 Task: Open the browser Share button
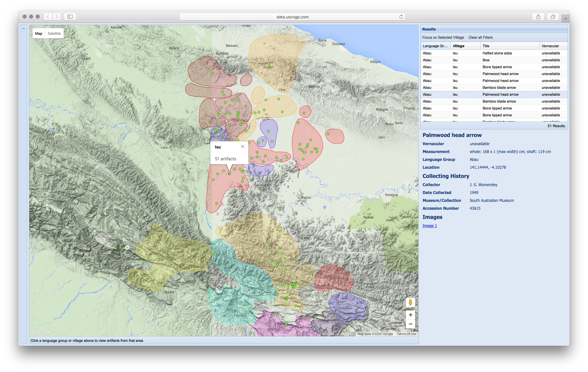pos(538,17)
